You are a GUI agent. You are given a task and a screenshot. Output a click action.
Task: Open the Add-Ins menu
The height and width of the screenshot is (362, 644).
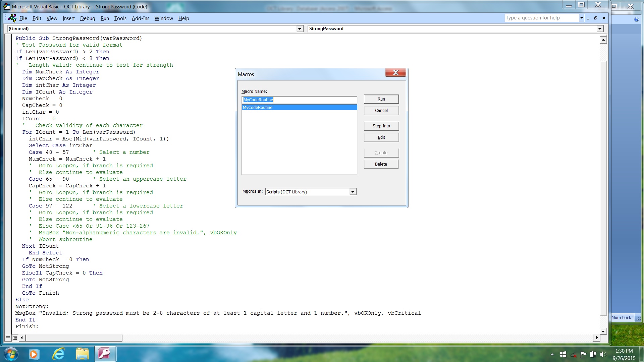coord(141,18)
